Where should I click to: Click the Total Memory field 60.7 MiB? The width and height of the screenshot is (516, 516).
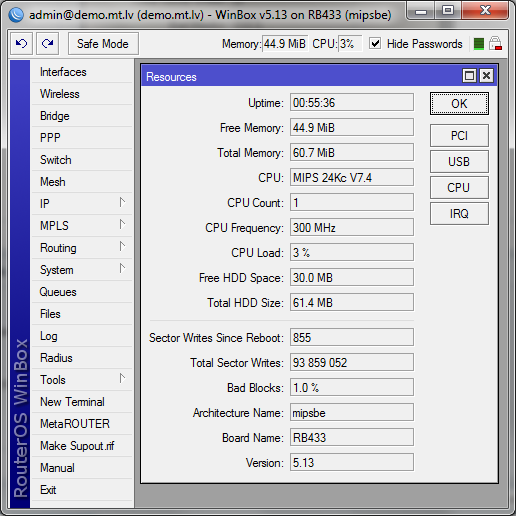point(352,153)
